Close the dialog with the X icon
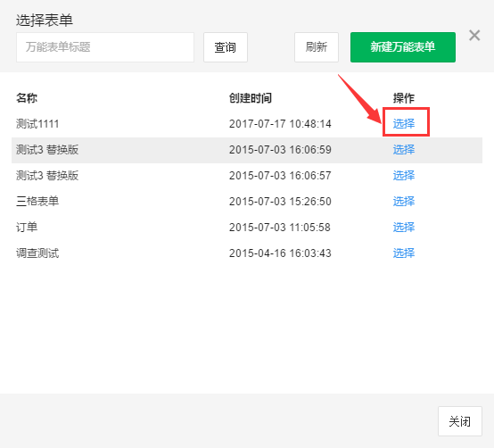This screenshot has width=494, height=448. click(474, 36)
